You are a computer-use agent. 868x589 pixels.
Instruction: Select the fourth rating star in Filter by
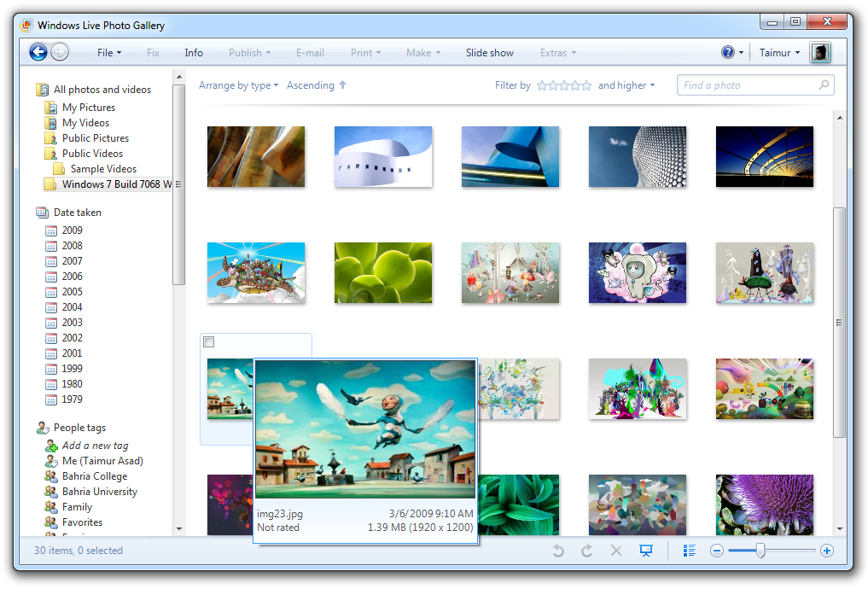point(575,85)
